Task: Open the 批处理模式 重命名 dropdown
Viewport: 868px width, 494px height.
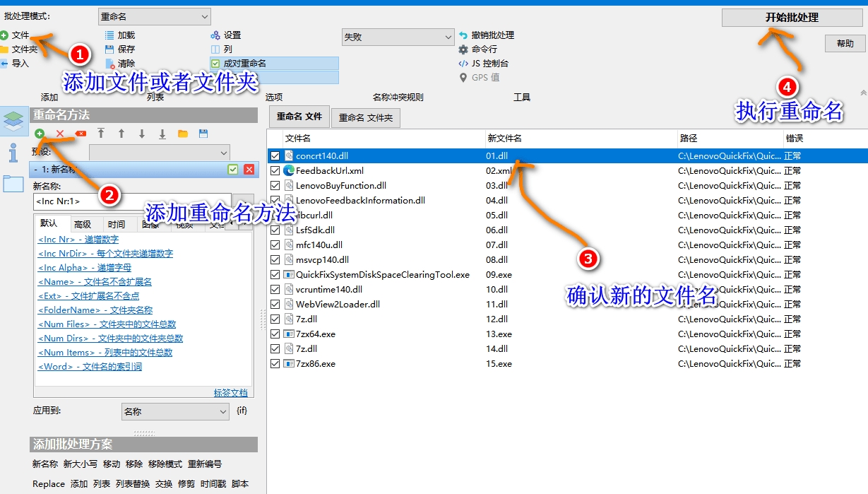Action: click(x=154, y=16)
